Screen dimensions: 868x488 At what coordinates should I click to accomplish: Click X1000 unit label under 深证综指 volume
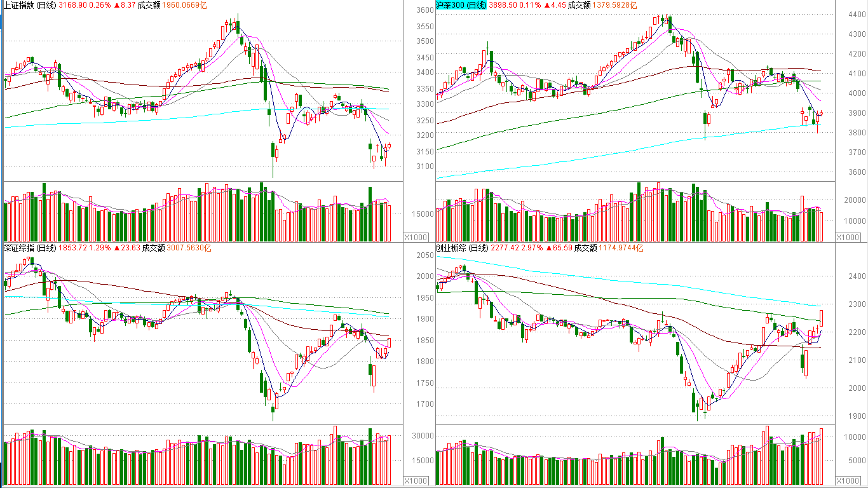(x=417, y=481)
